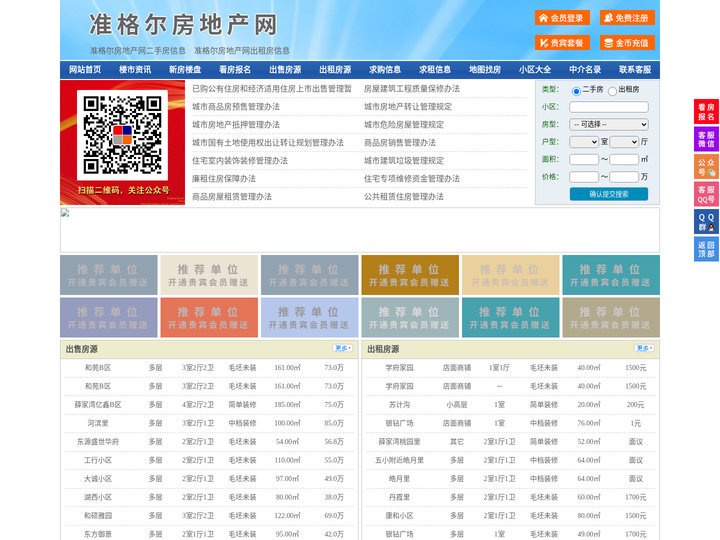Click 更多 link in 出售房源 panel
Image resolution: width=720 pixels, height=540 pixels.
[343, 348]
